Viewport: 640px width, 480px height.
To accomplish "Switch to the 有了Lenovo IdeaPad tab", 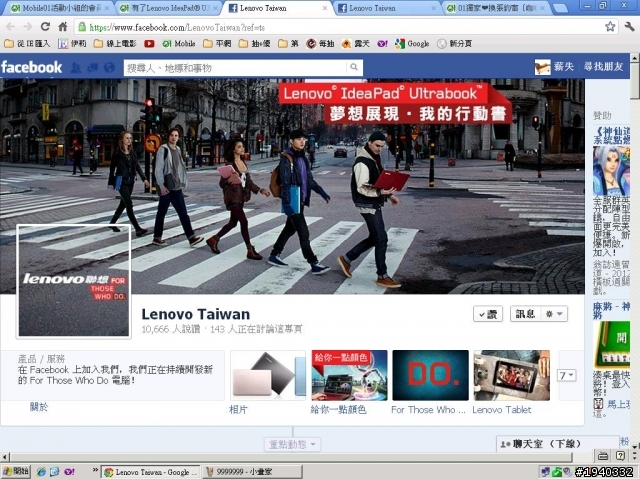I will [x=168, y=8].
